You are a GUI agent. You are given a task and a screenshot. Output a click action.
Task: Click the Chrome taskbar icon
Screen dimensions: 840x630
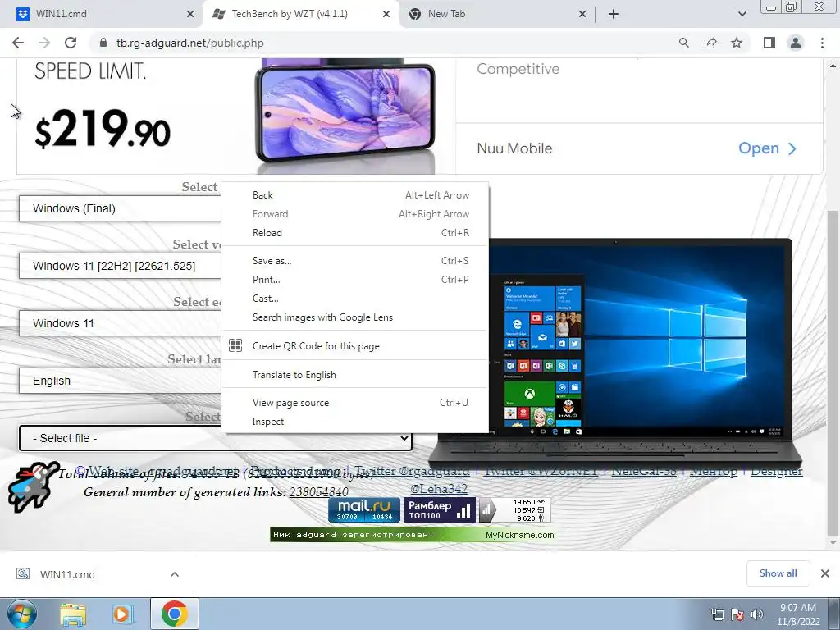[x=174, y=614]
